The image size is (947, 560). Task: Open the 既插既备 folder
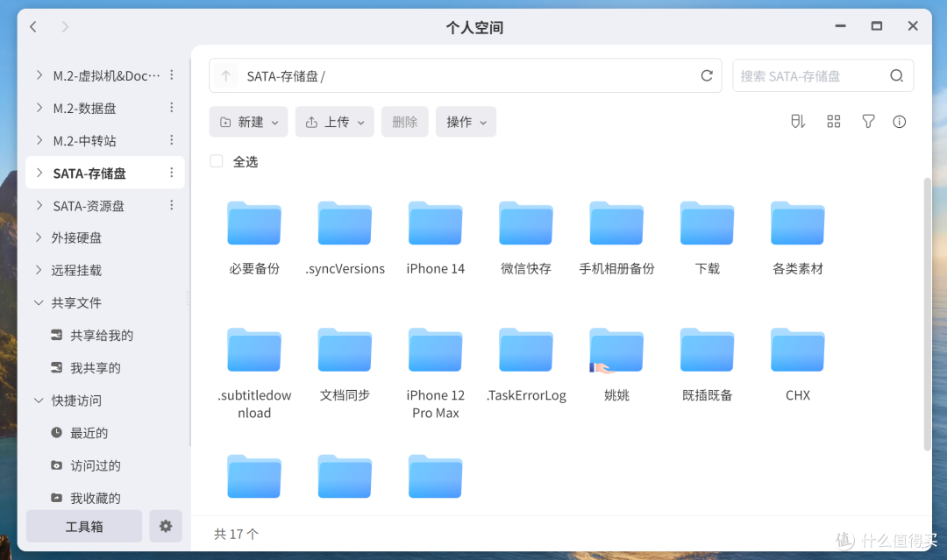(707, 350)
